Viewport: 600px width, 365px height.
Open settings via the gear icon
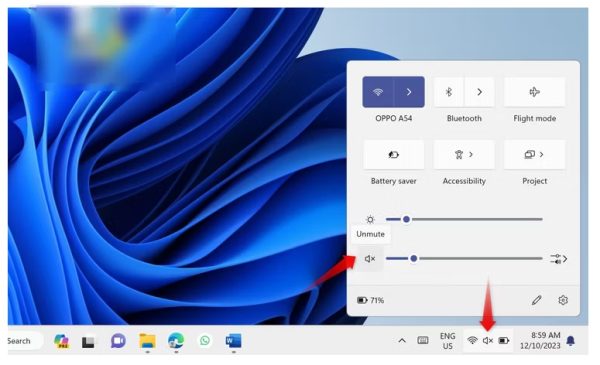(563, 300)
